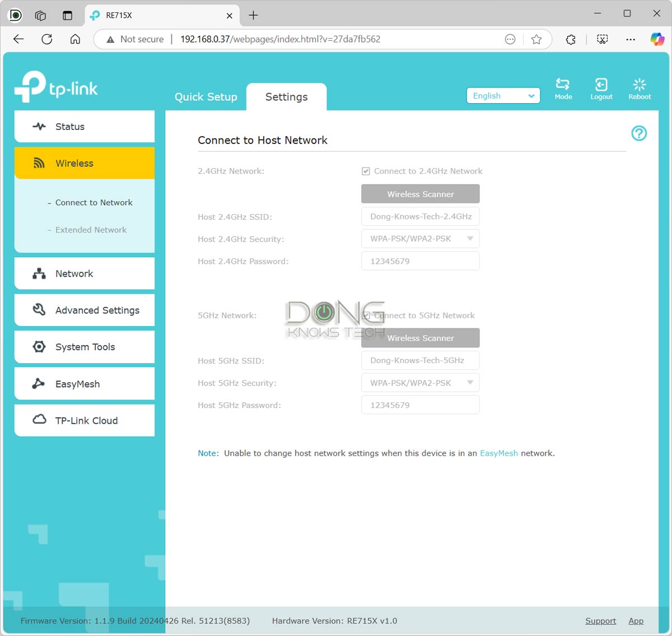
Task: Open the help question mark icon
Action: [638, 133]
